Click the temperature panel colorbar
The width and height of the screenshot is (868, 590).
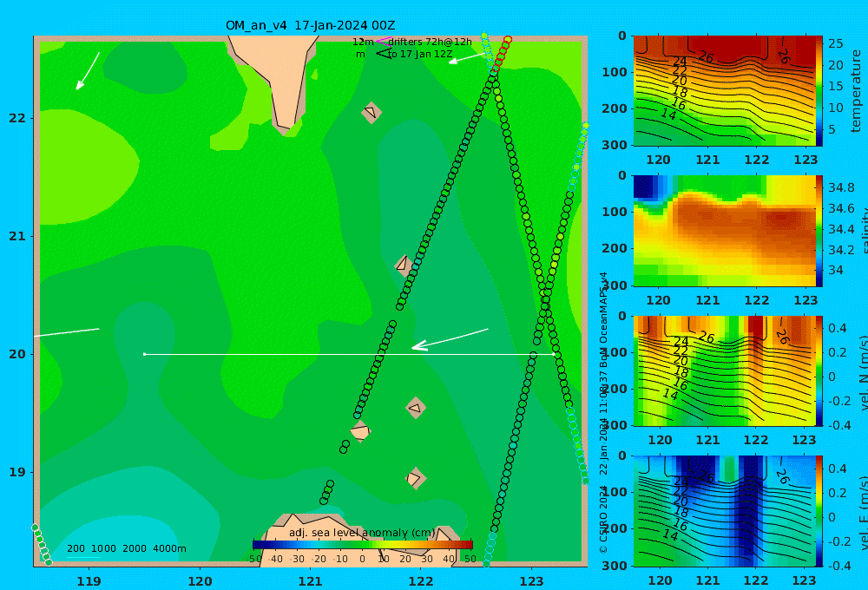(819, 91)
